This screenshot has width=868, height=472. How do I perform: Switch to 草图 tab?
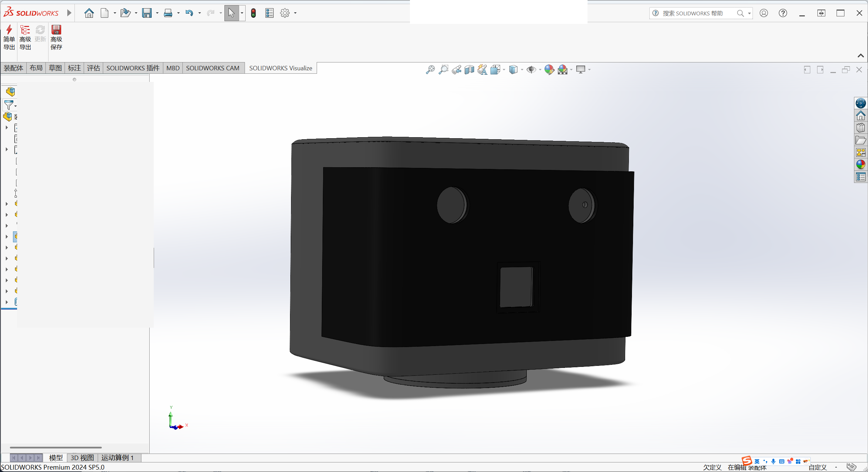(55, 68)
